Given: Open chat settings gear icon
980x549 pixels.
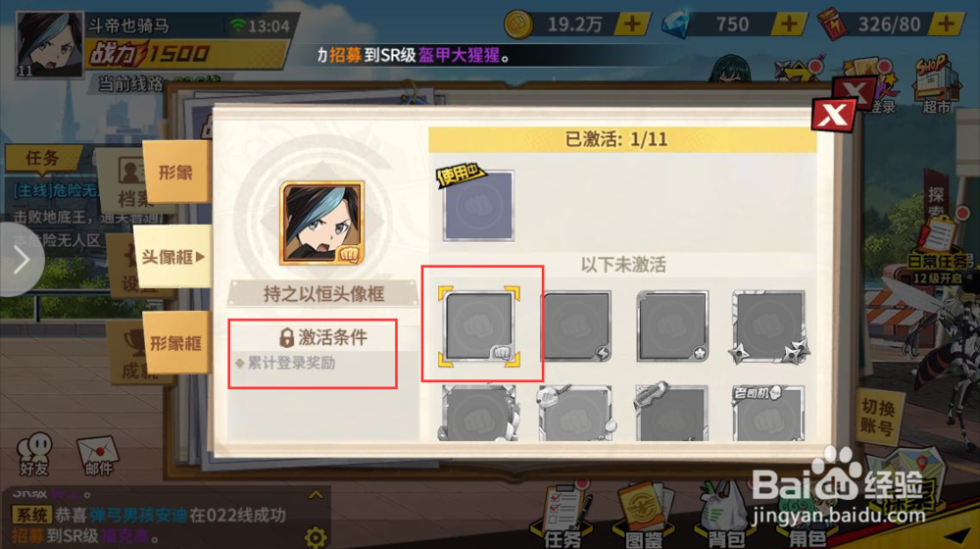Looking at the screenshot, I should coord(315,536).
